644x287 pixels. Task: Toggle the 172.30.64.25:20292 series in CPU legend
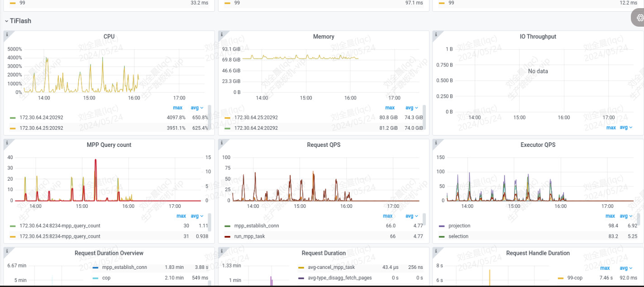(x=41, y=128)
